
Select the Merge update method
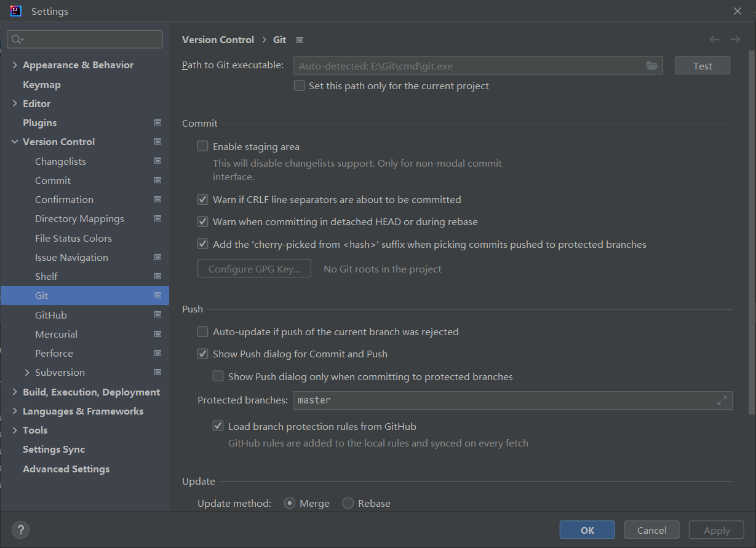(x=289, y=503)
